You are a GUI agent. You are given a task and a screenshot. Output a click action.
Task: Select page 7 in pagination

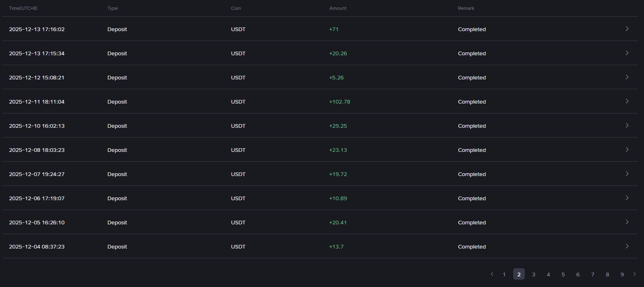tap(593, 274)
